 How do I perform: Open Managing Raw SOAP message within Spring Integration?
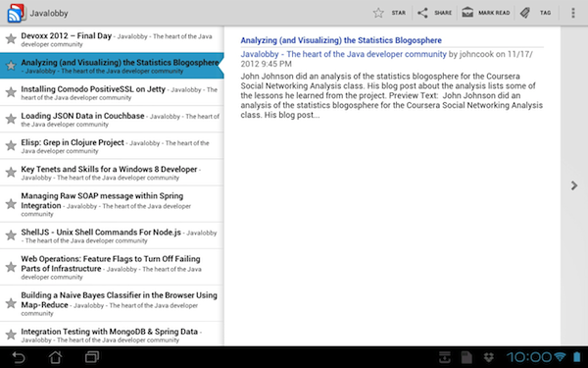[112, 204]
